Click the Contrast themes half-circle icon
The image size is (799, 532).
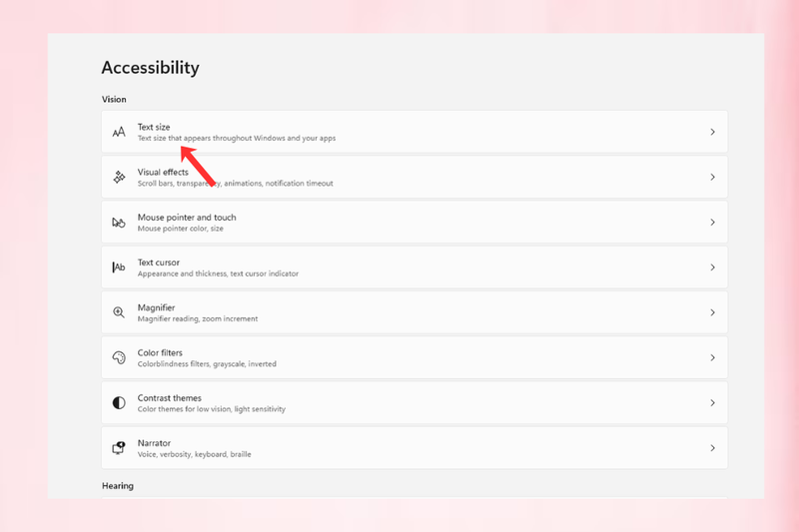point(119,402)
